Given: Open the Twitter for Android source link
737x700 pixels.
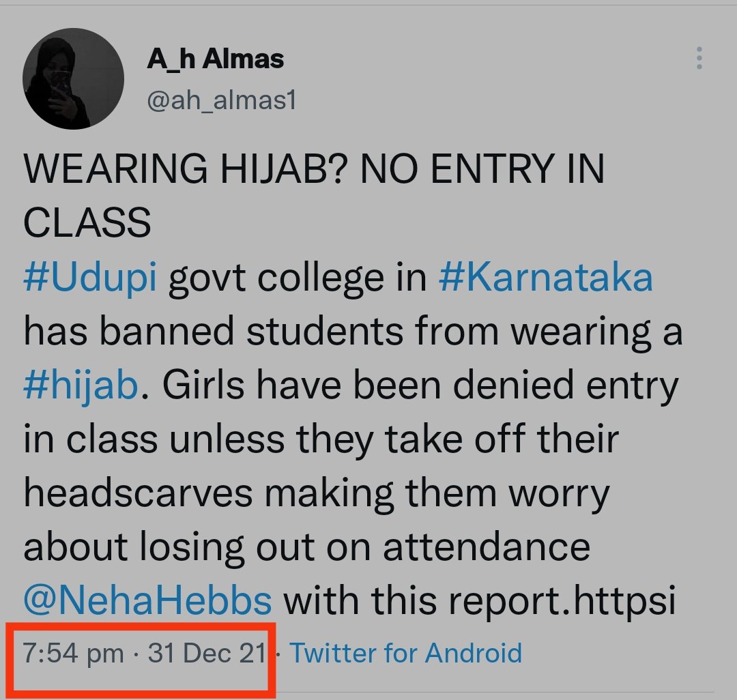Looking at the screenshot, I should click(406, 653).
